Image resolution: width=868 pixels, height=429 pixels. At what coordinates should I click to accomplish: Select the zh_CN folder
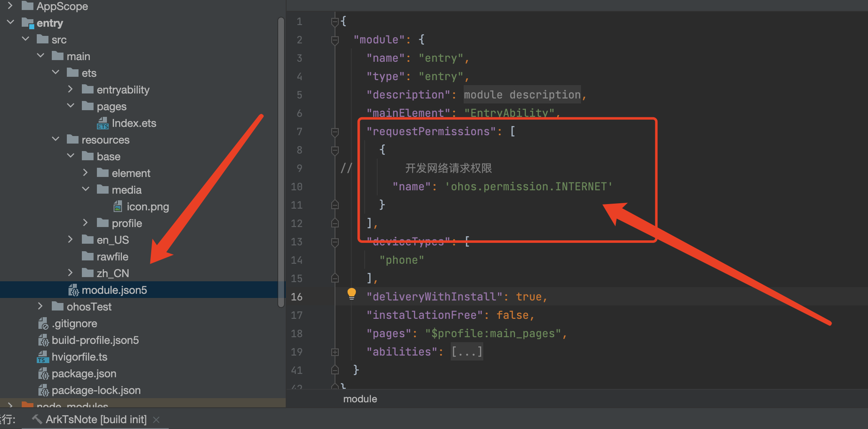[113, 273]
